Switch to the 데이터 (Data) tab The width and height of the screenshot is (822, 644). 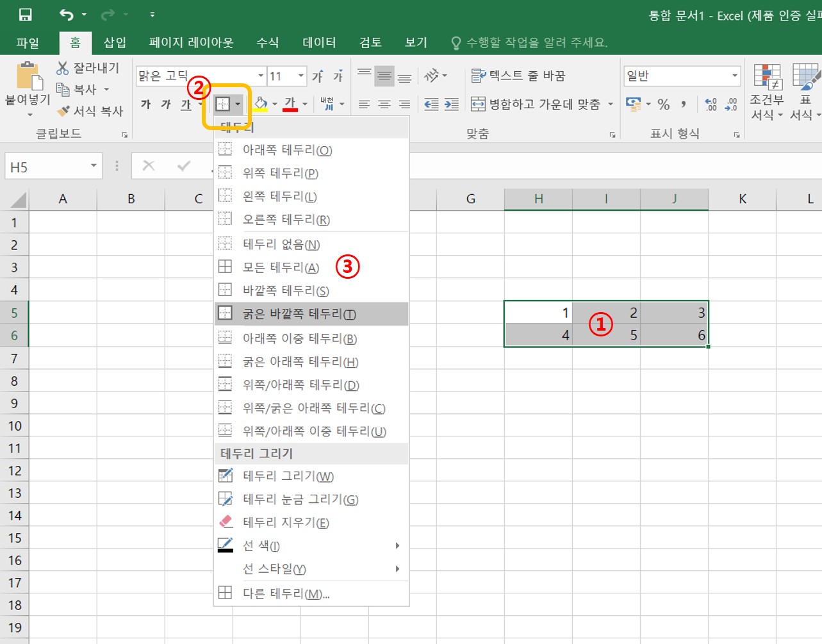pos(319,43)
